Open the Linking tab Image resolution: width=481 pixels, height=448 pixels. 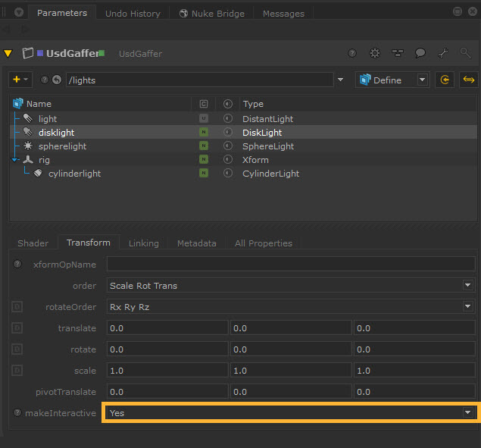pyautogui.click(x=143, y=243)
